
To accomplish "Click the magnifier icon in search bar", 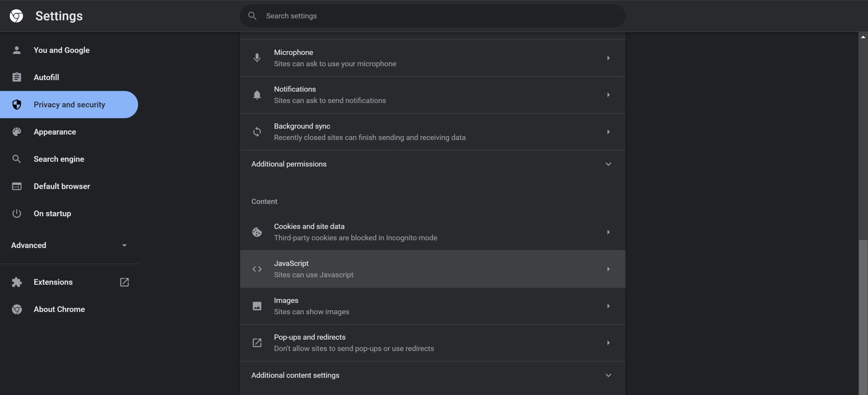I will click(252, 16).
